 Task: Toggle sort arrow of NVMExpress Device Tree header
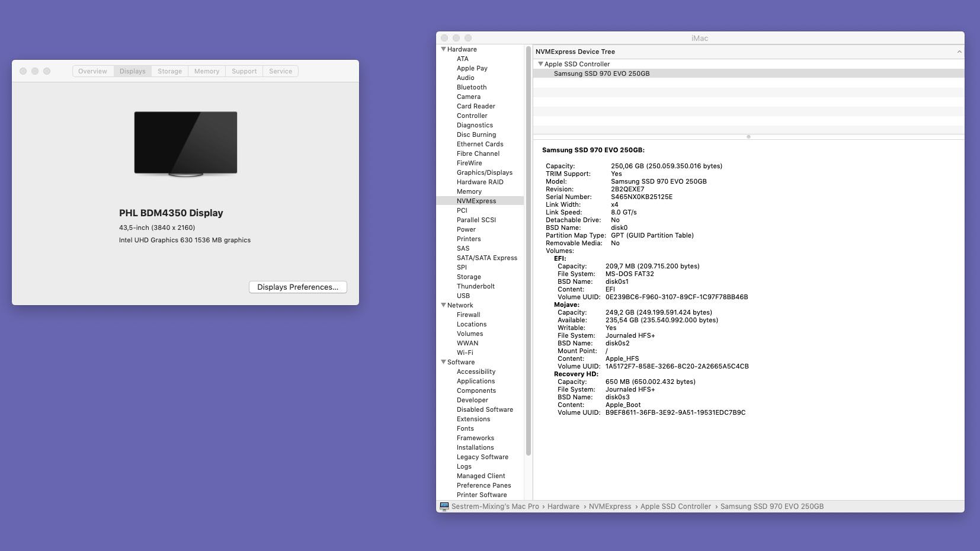tap(959, 52)
